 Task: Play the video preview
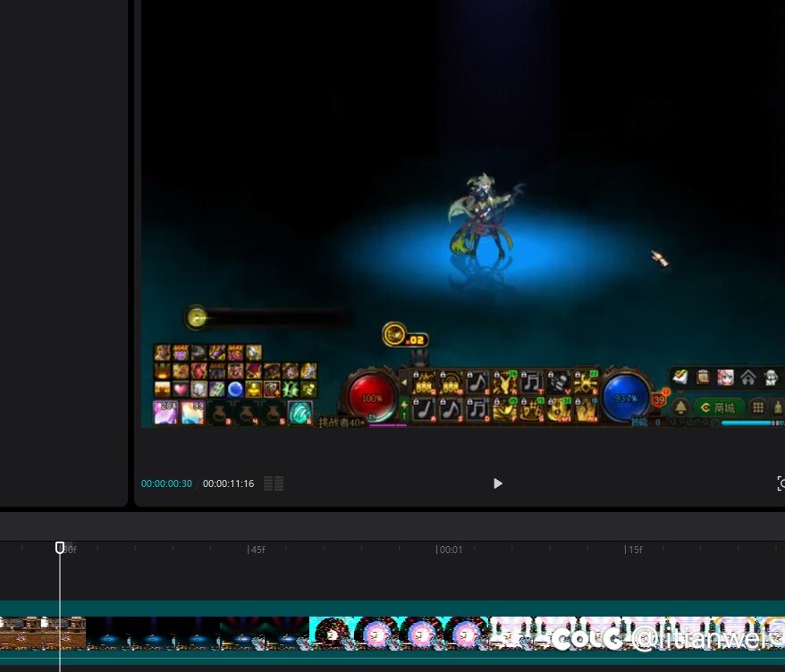pyautogui.click(x=498, y=483)
